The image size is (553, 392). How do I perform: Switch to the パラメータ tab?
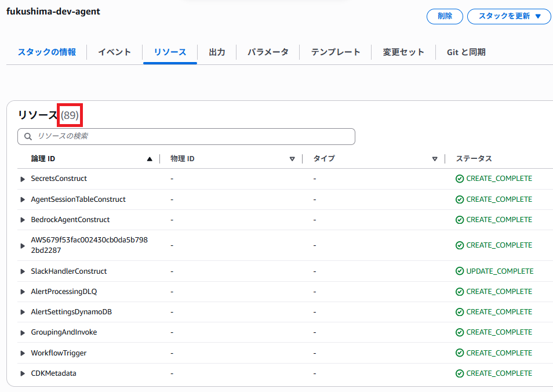click(x=268, y=52)
